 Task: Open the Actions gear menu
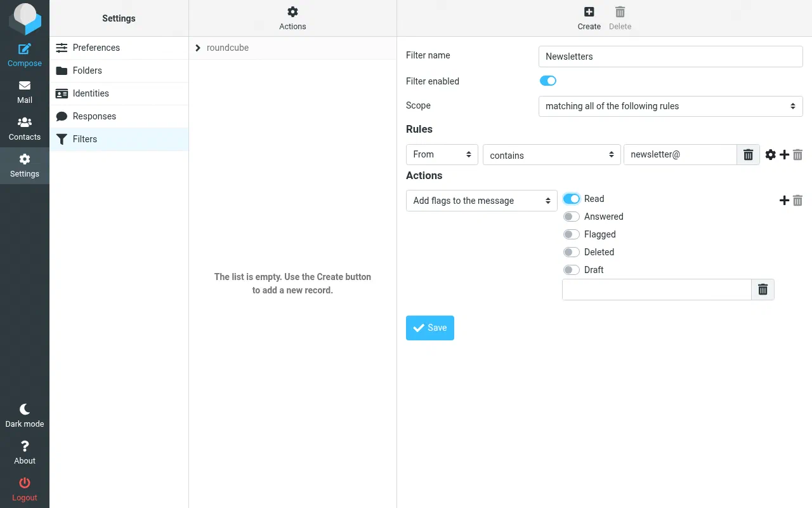tap(292, 18)
